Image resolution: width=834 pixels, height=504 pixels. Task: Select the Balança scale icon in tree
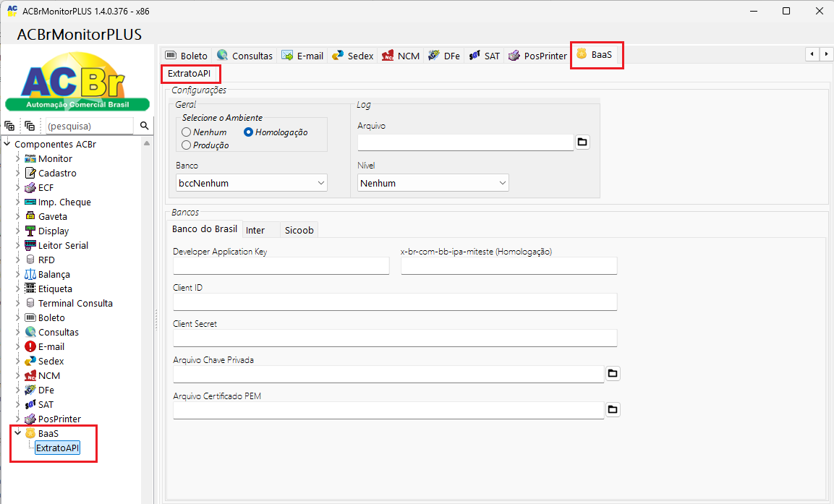(x=30, y=274)
